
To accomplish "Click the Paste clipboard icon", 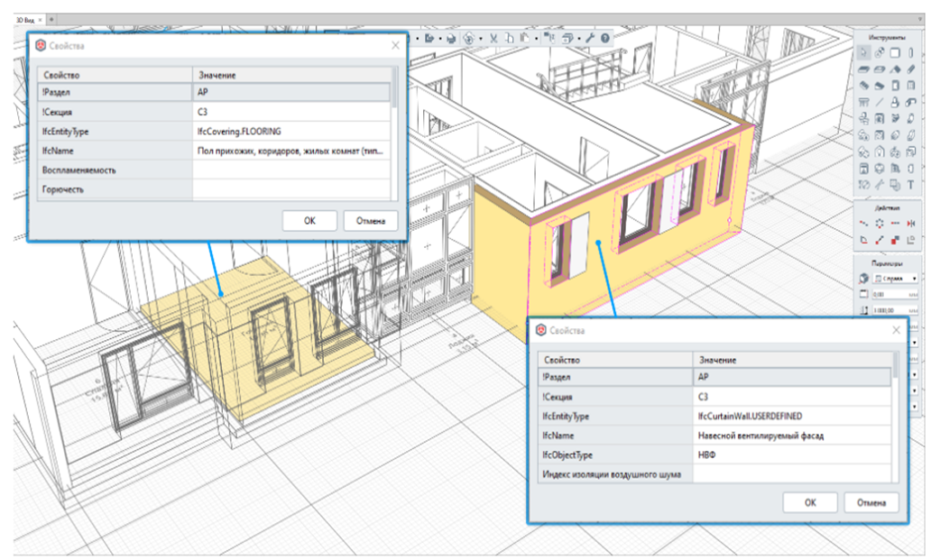I will tap(523, 39).
